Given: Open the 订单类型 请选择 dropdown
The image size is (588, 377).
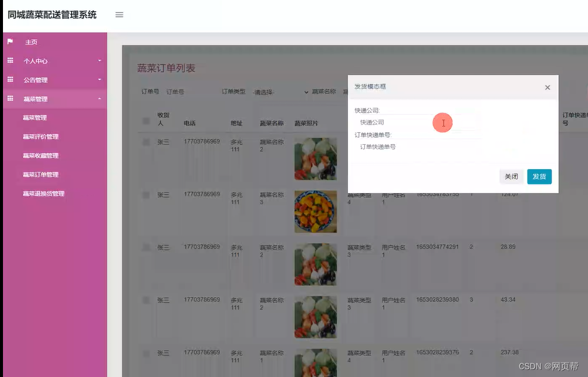Looking at the screenshot, I should pyautogui.click(x=280, y=92).
